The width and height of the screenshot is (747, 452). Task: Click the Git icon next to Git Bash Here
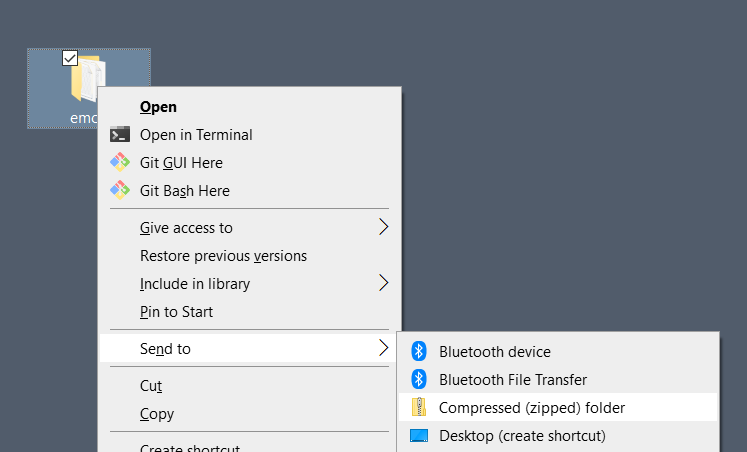click(x=121, y=191)
